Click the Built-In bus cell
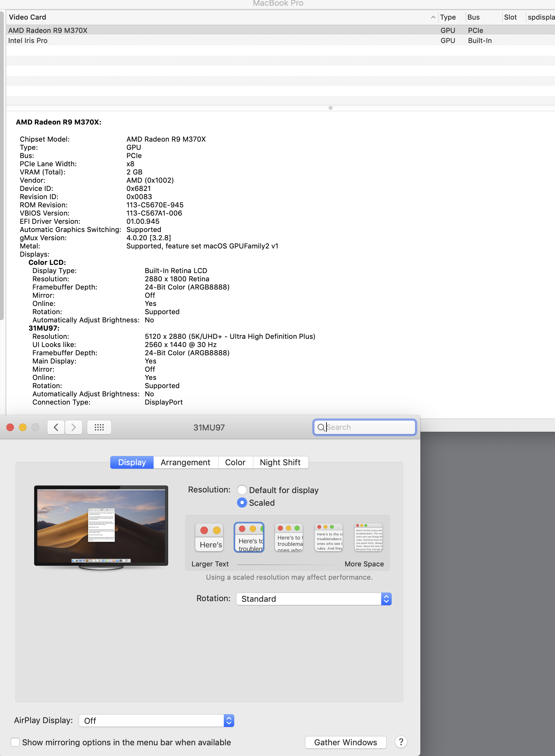 480,40
